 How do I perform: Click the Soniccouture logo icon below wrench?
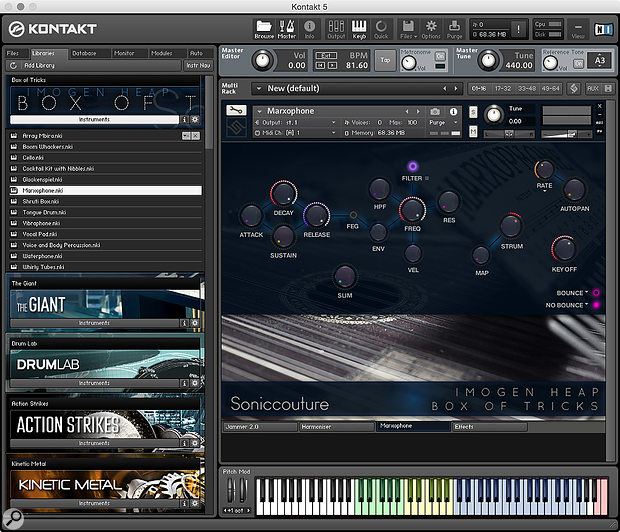tap(236, 128)
